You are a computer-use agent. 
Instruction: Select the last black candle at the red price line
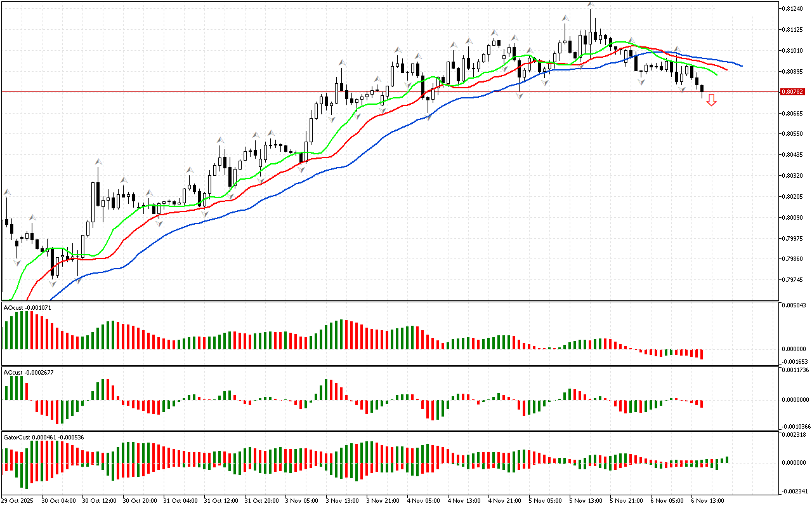[x=702, y=90]
